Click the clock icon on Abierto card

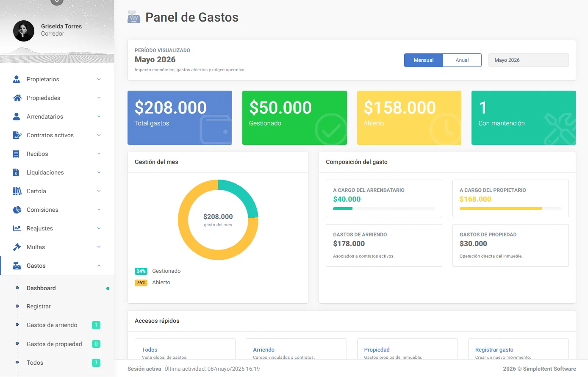coord(445,129)
